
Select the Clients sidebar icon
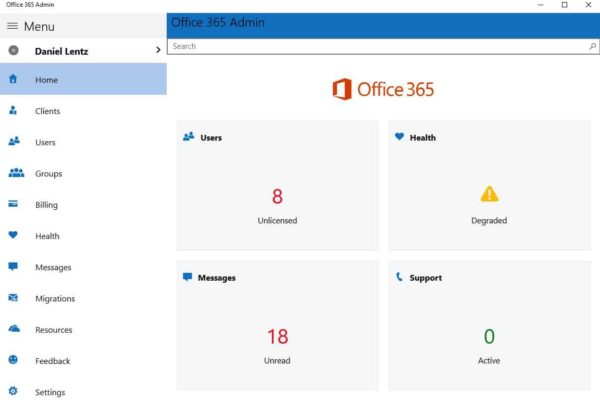pos(14,111)
